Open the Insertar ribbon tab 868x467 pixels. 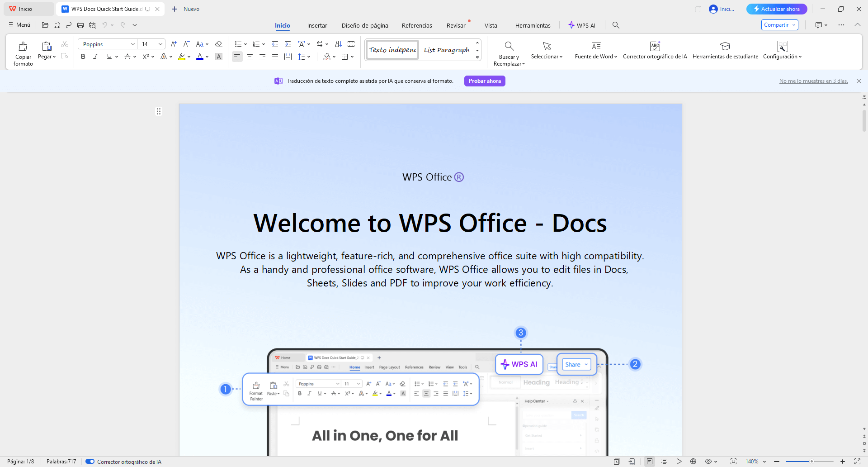pos(317,25)
